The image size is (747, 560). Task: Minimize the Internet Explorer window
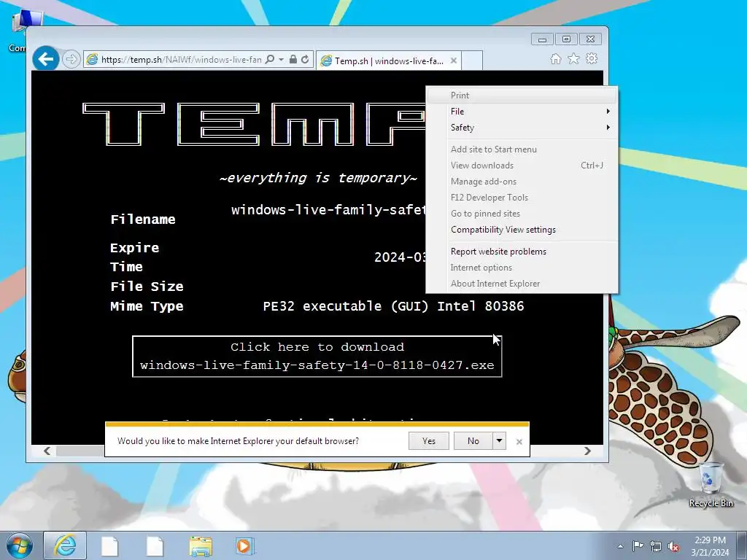(x=542, y=39)
